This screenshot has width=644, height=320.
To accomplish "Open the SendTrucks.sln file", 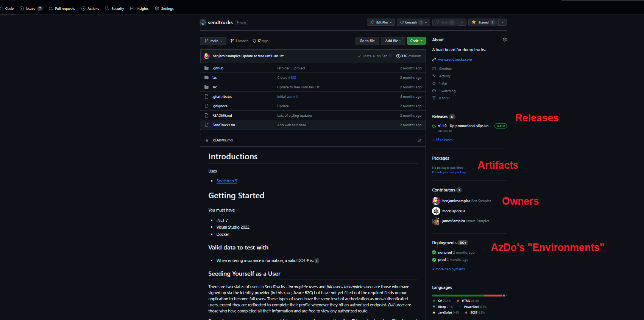I will point(224,125).
